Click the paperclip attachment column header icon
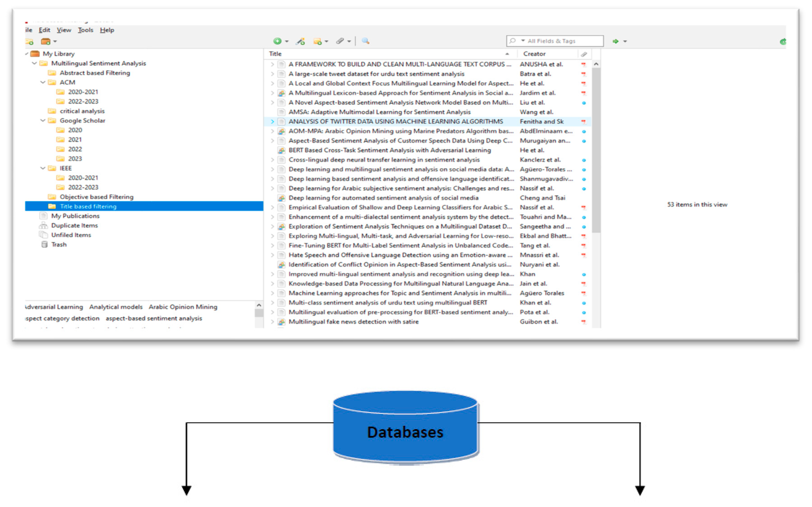 coord(584,54)
